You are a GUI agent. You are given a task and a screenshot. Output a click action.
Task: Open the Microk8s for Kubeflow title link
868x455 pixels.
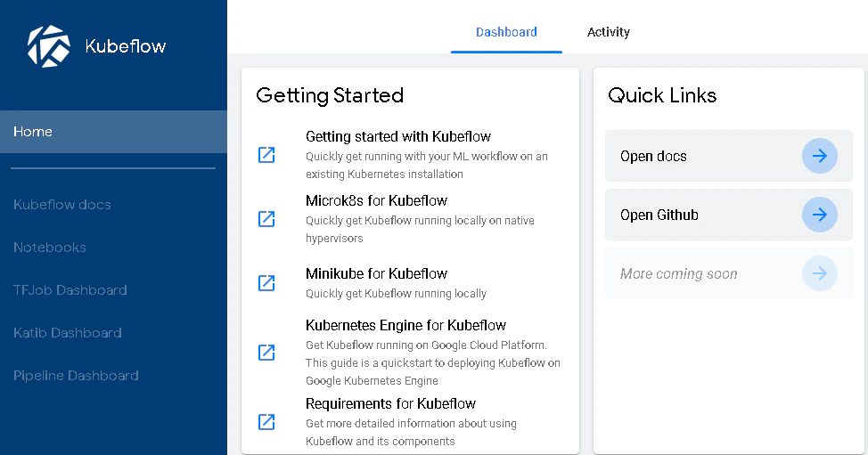click(x=376, y=200)
